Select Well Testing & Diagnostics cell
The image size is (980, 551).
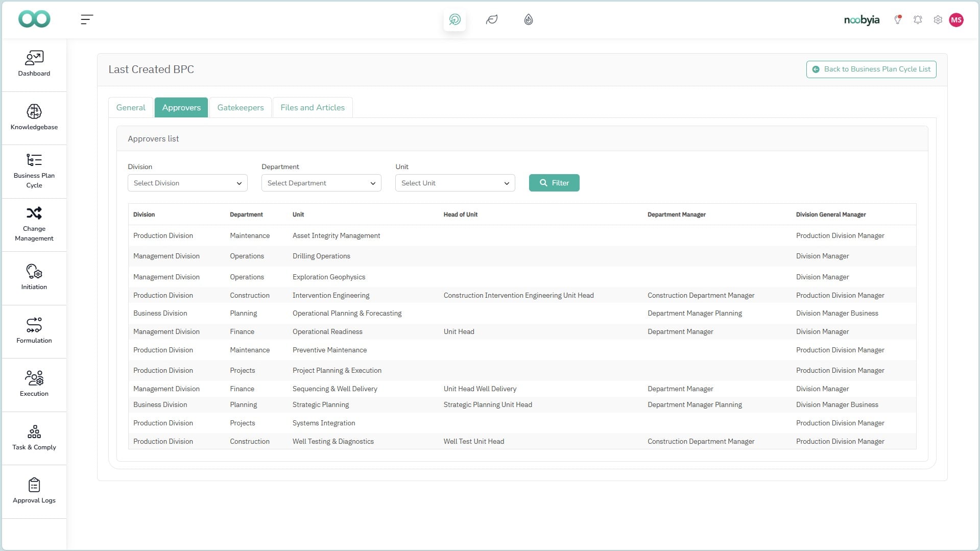click(x=333, y=441)
